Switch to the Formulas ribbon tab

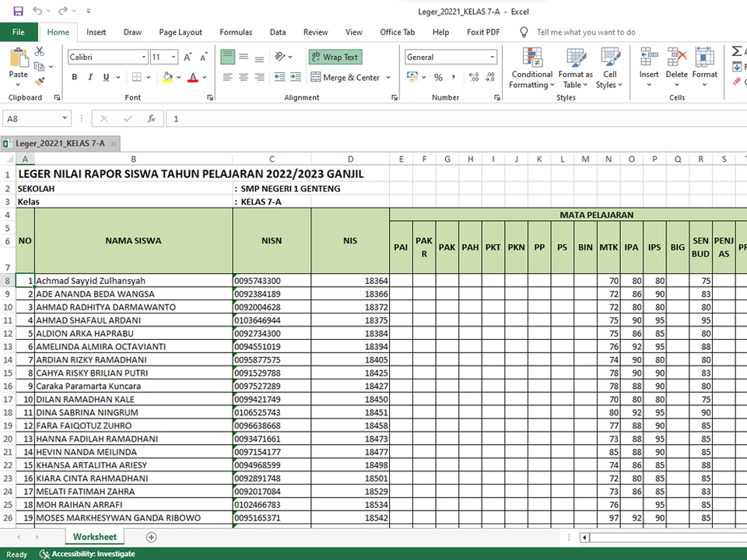click(236, 32)
